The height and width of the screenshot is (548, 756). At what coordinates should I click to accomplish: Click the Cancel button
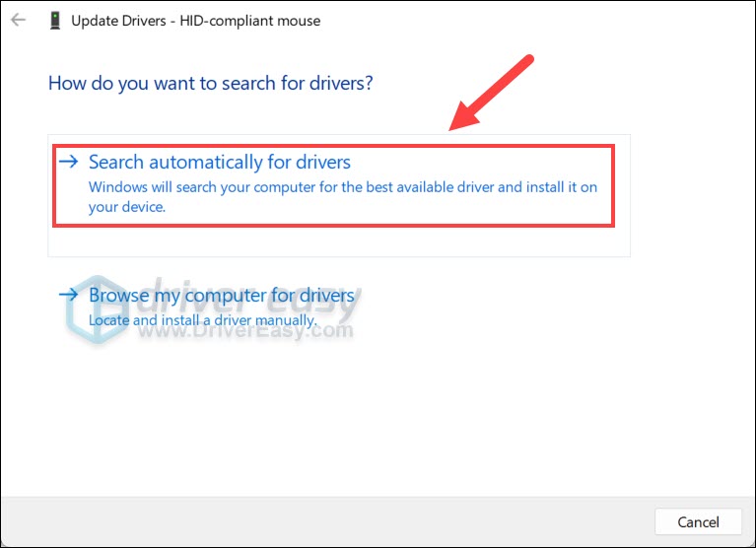(698, 521)
